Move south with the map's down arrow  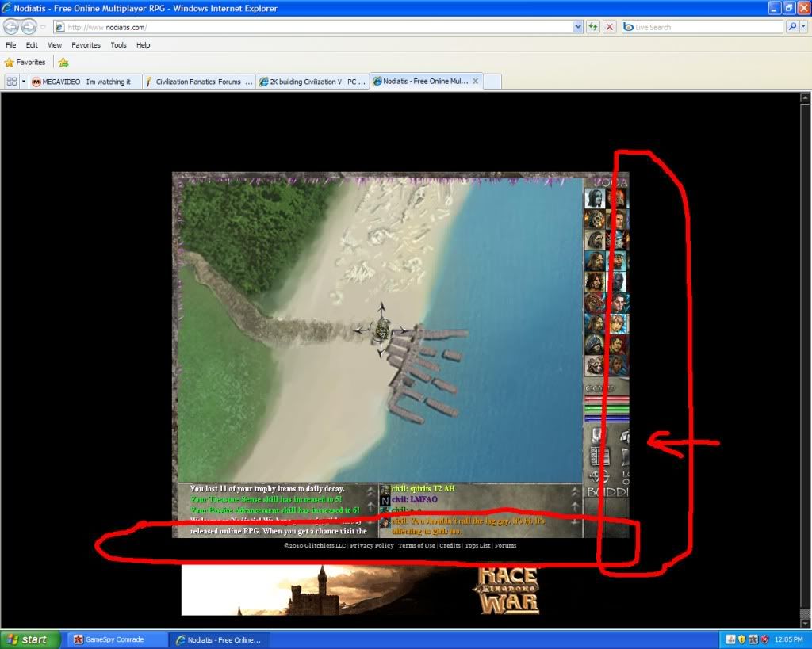point(381,350)
